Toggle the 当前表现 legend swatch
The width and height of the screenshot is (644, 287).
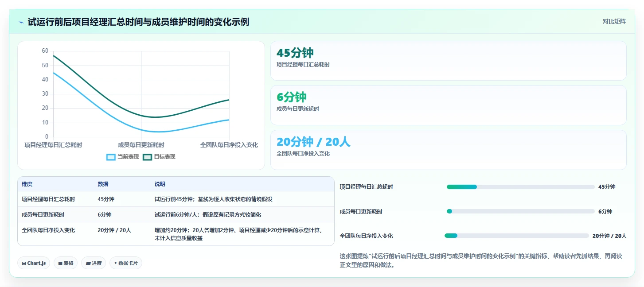point(111,157)
